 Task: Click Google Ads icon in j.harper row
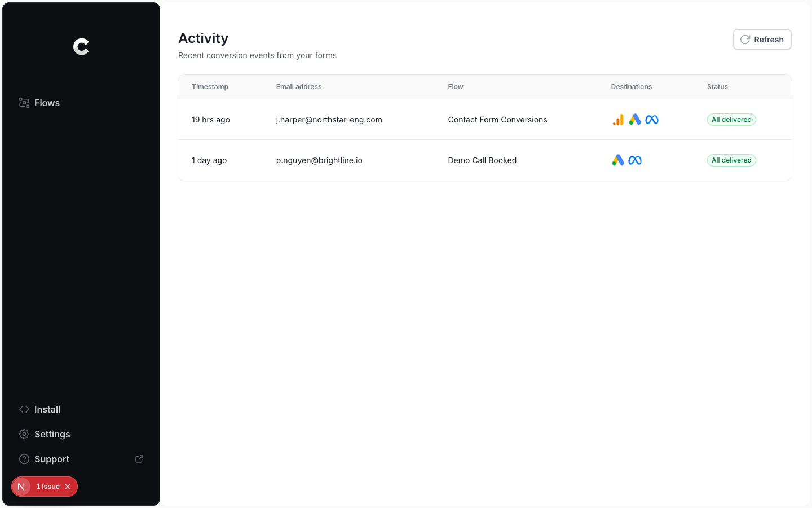point(635,120)
